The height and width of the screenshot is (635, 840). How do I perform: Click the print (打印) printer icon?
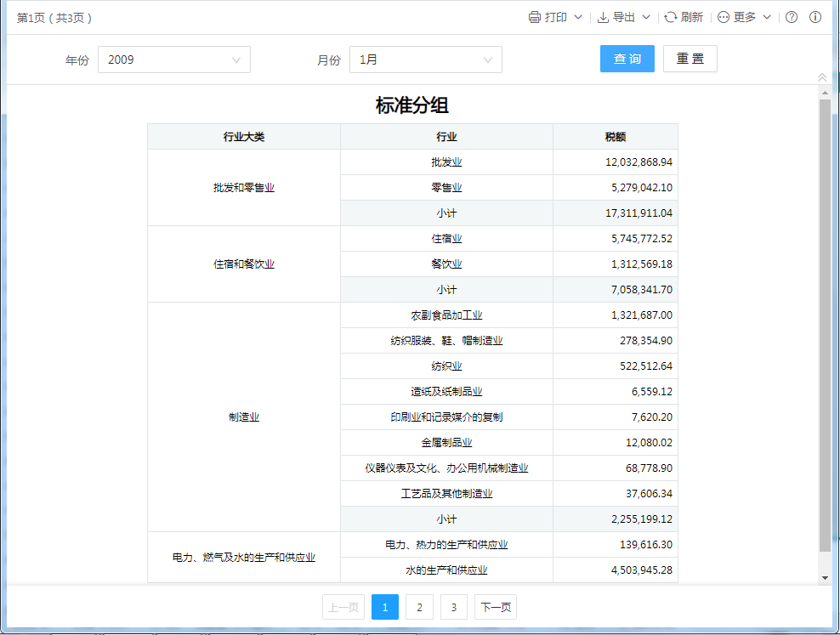[534, 17]
